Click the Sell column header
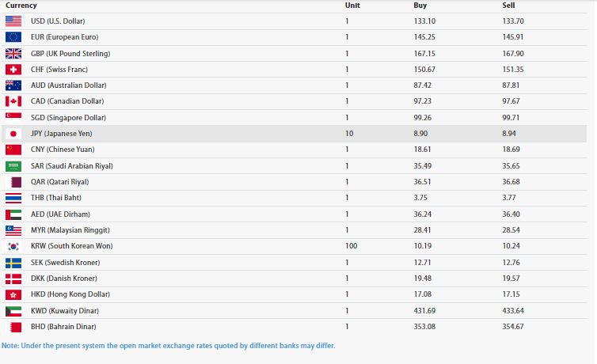Viewport: 597px width, 364px height. 508,6
